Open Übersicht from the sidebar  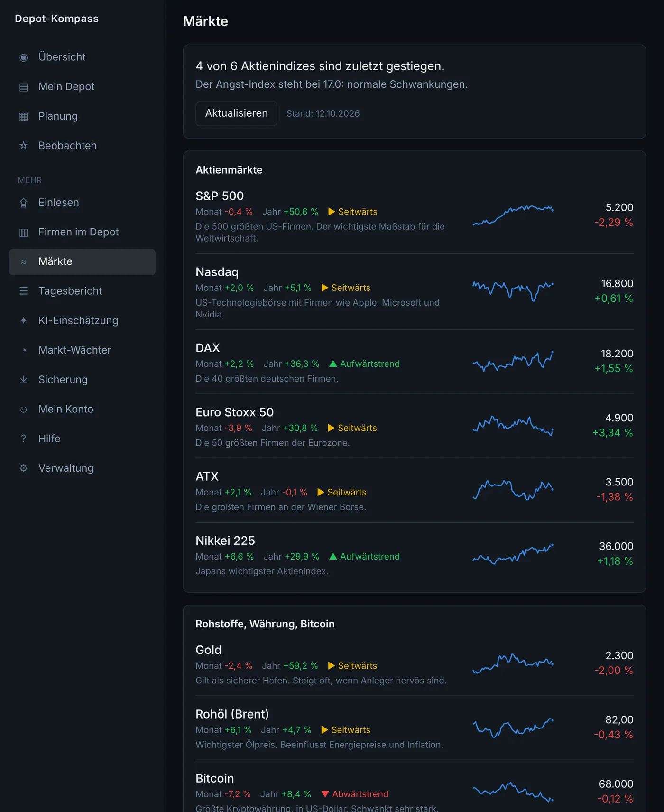tap(82, 57)
